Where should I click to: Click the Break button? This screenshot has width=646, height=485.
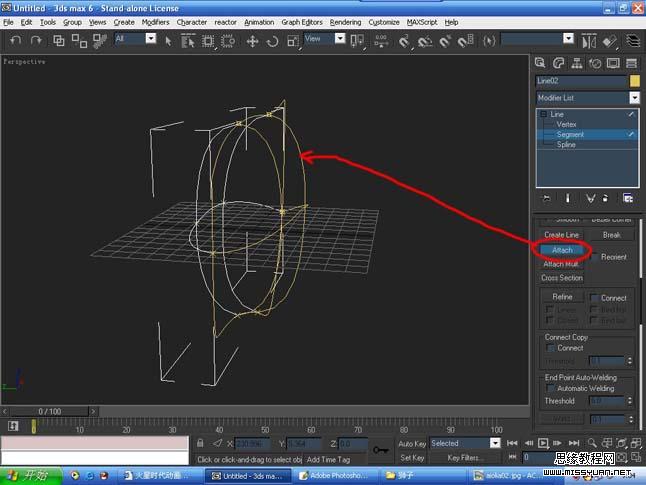coord(611,235)
